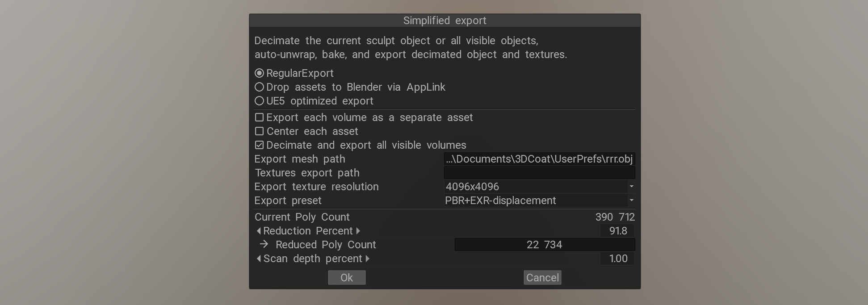Increase Scan depth percent with the right arrow
The image size is (868, 305).
coord(367,259)
